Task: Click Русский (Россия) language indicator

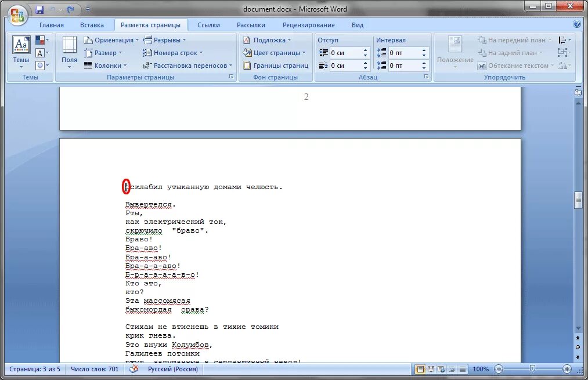Action: (173, 369)
